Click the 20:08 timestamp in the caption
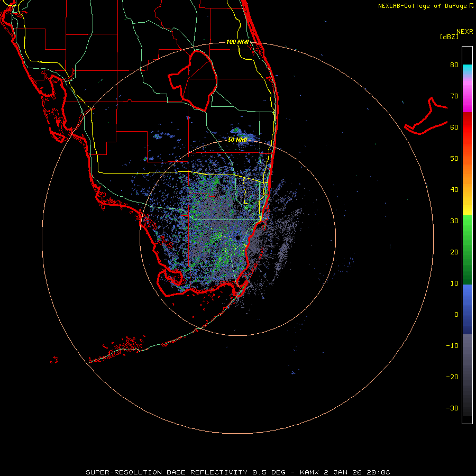Viewport: 476px width, 476px height. (378, 472)
